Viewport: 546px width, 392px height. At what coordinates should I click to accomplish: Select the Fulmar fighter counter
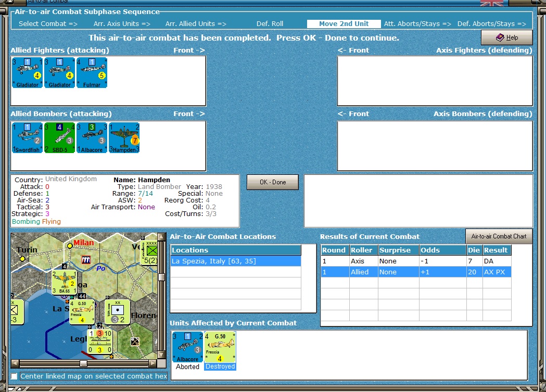tap(92, 73)
